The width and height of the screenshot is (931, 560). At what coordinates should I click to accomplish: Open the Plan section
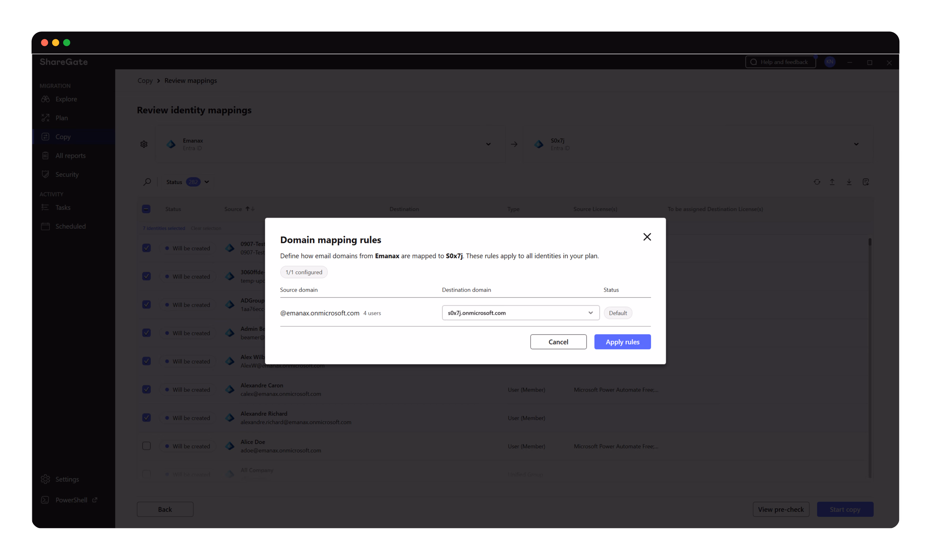click(62, 118)
